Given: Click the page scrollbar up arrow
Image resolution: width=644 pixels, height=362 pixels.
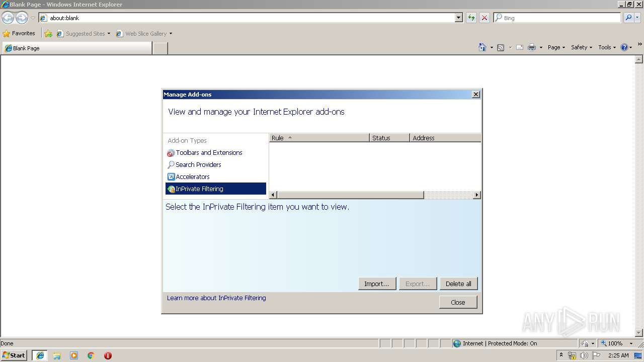Looking at the screenshot, I should 639,59.
